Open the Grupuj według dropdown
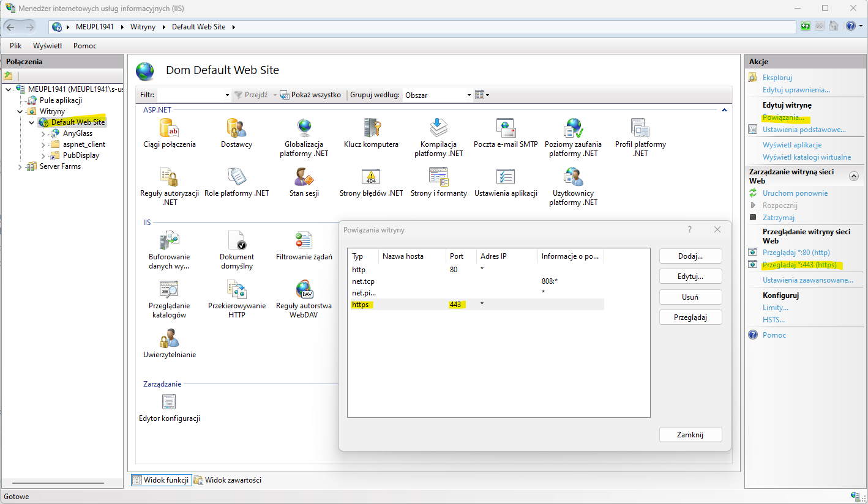The image size is (868, 504). coord(469,95)
